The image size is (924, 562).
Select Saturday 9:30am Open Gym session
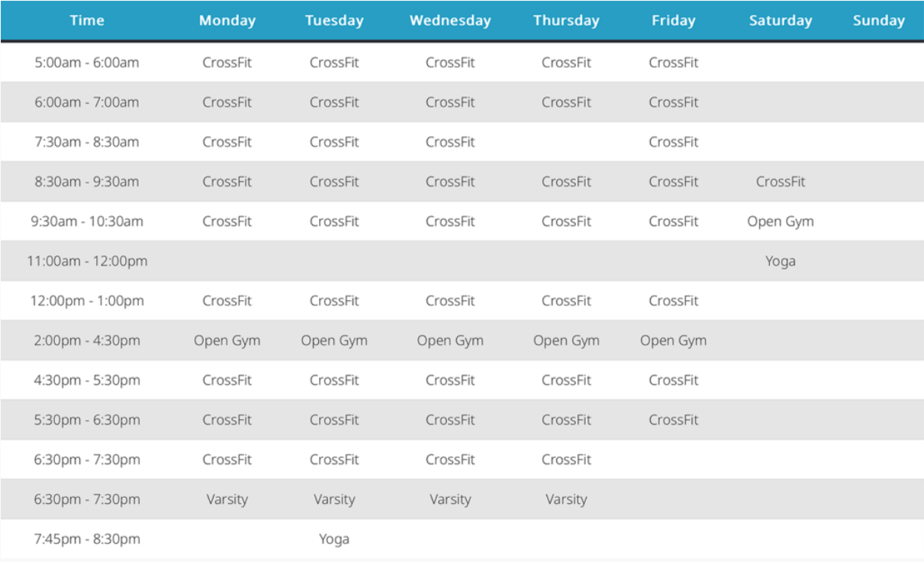(x=781, y=221)
